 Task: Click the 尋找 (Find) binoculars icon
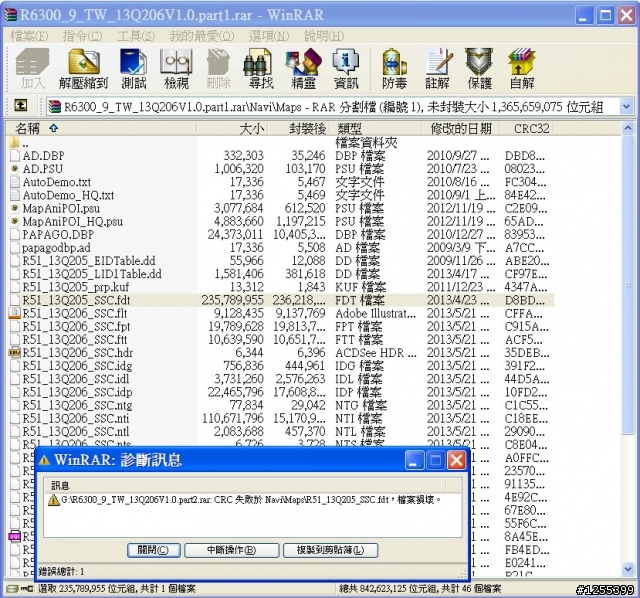(260, 68)
